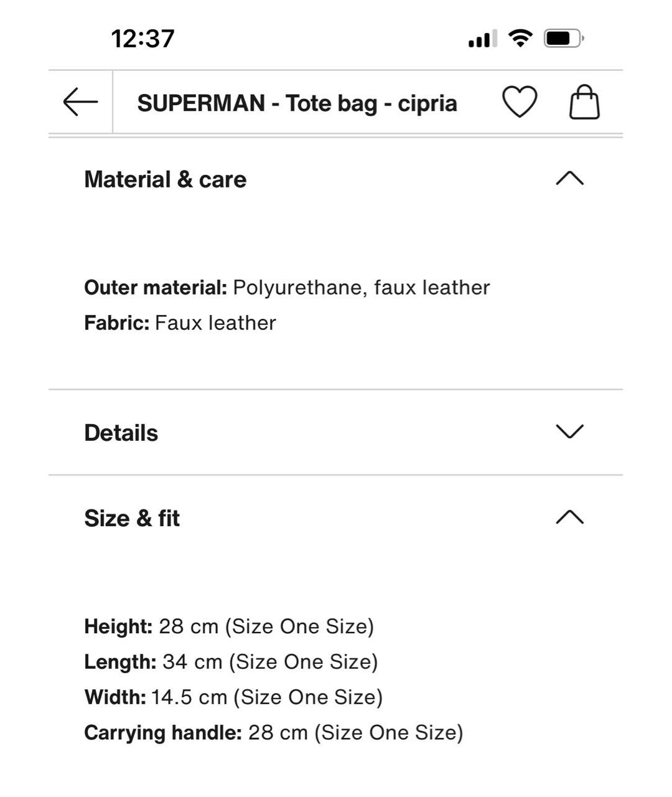
Task: Open the shopping bag icon
Action: tap(585, 102)
